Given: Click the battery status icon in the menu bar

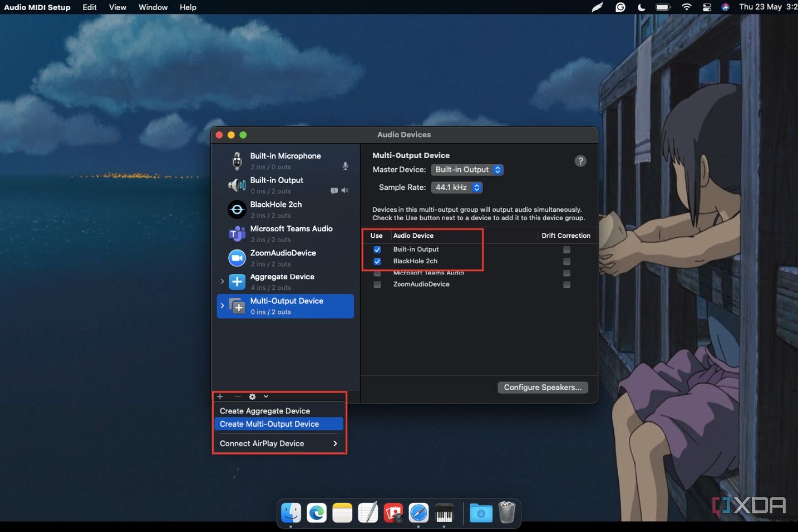Looking at the screenshot, I should pos(663,7).
